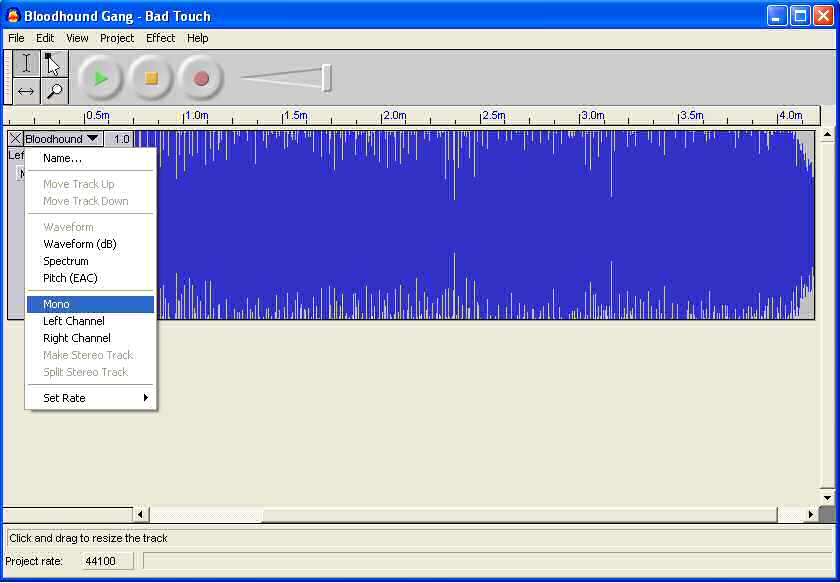Image resolution: width=840 pixels, height=583 pixels.
Task: Click the yellow Stop button
Action: 151,79
